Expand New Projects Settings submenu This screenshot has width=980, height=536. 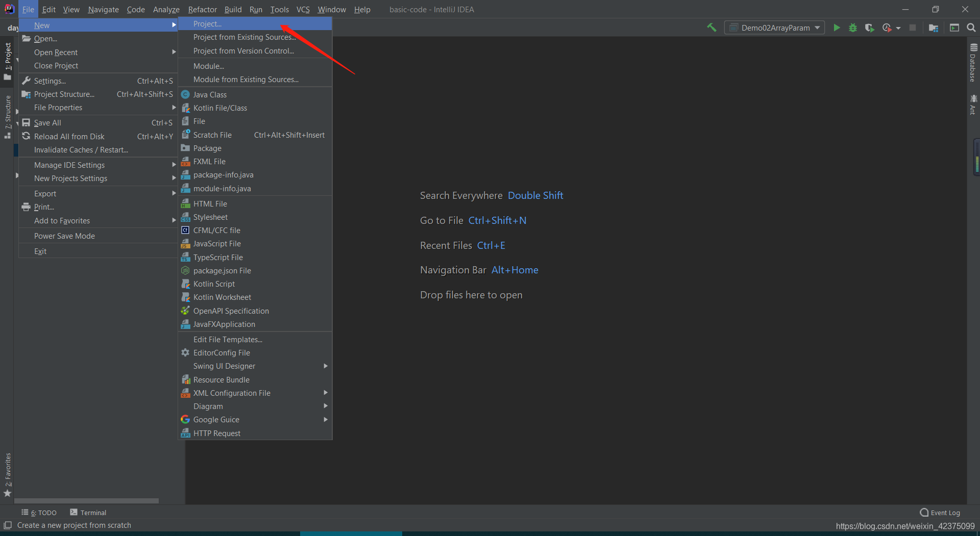tap(98, 178)
